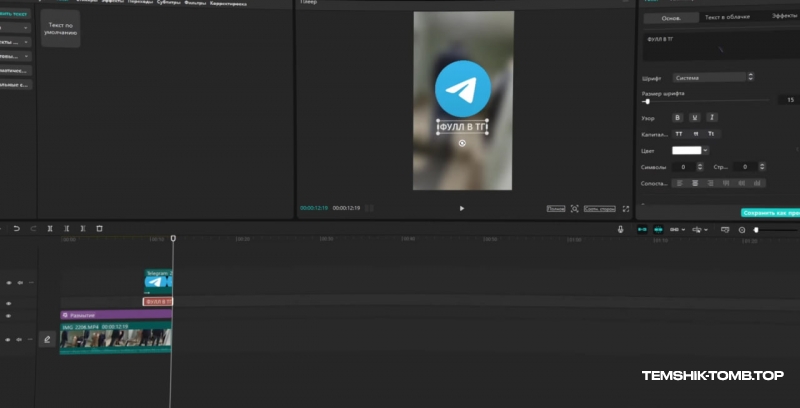This screenshot has height=408, width=800.
Task: Delete the right portion of clip
Action: tap(83, 229)
